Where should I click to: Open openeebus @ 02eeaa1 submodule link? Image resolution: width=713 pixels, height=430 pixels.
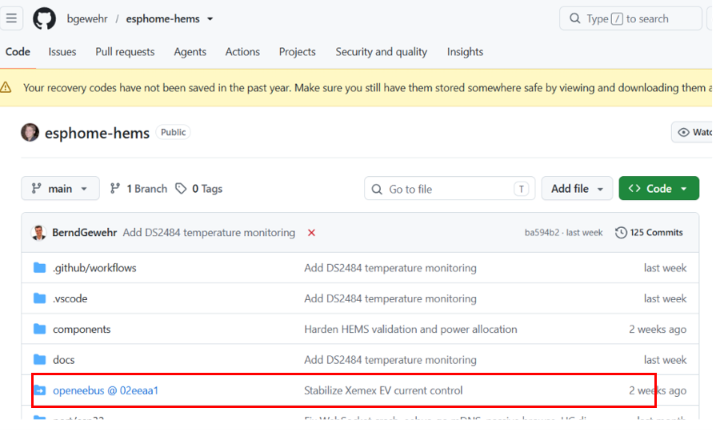click(105, 390)
